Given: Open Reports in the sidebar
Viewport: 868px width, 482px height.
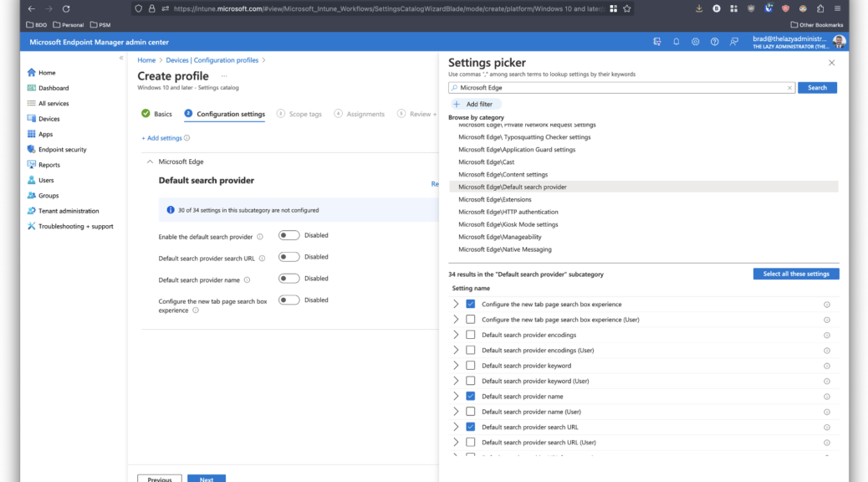Looking at the screenshot, I should pos(49,165).
